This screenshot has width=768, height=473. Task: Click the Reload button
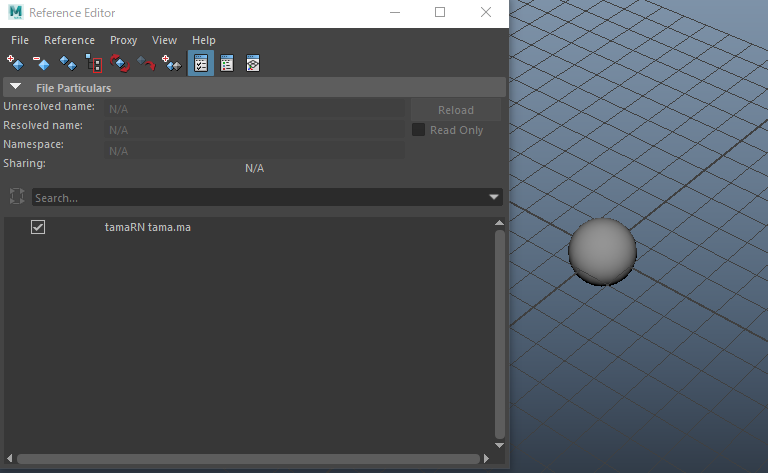[456, 110]
